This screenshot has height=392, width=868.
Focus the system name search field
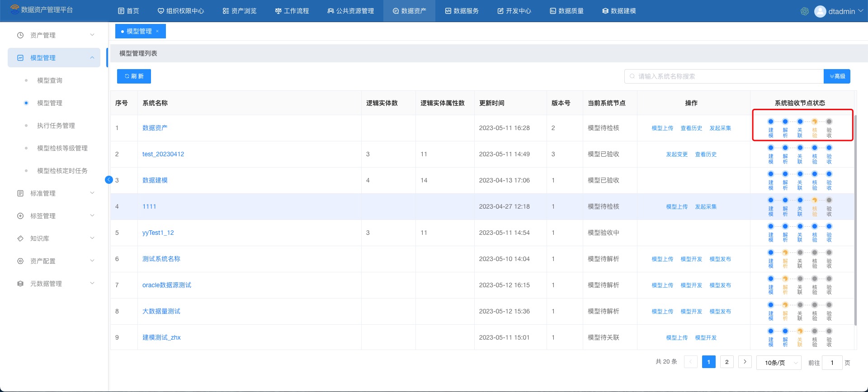click(724, 76)
